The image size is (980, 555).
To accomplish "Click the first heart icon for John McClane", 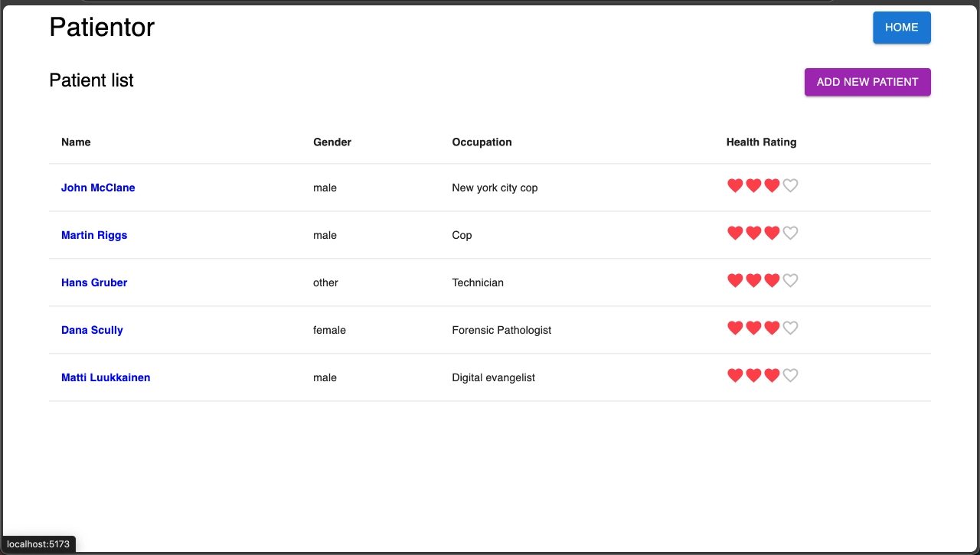I will click(734, 184).
